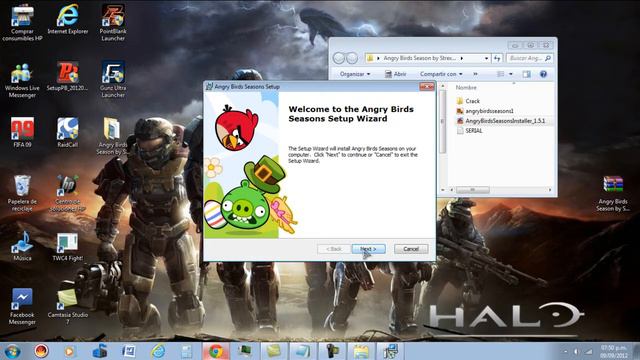This screenshot has width=640, height=360.
Task: Click Abrir in the Explorer toolbar
Action: pos(396,74)
